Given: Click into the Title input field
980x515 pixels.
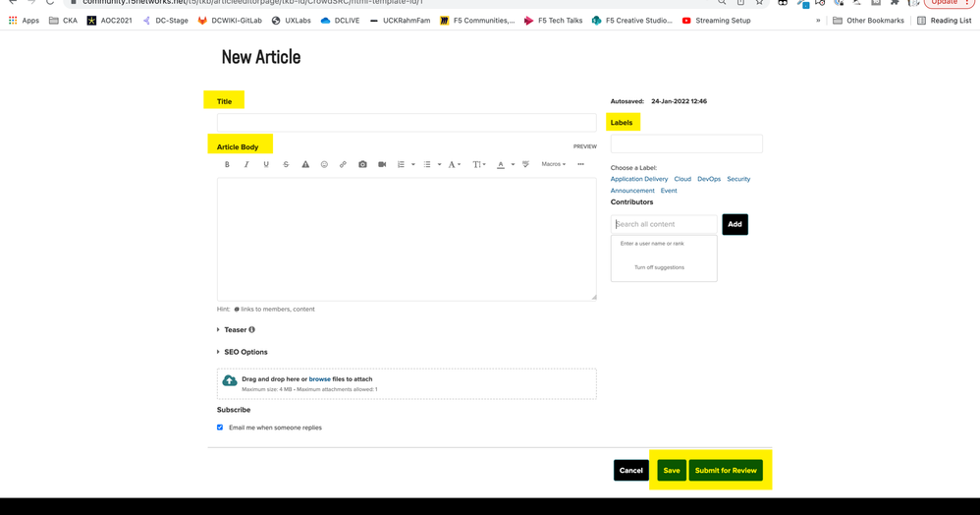Looking at the screenshot, I should tap(407, 122).
